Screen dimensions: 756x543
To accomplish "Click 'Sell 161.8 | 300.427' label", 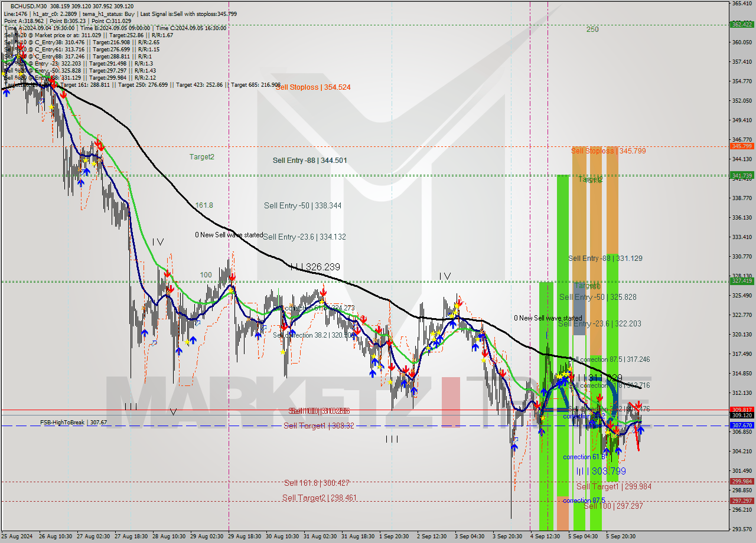I will click(317, 483).
